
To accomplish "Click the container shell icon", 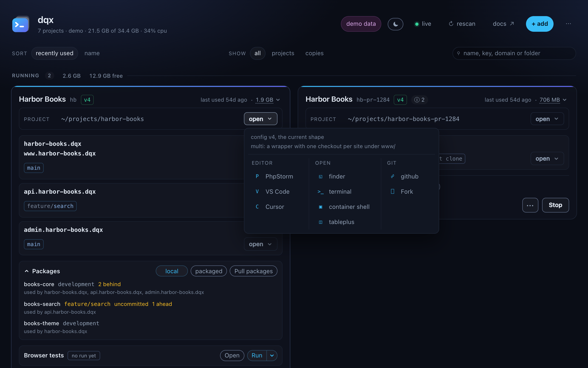I will 320,207.
